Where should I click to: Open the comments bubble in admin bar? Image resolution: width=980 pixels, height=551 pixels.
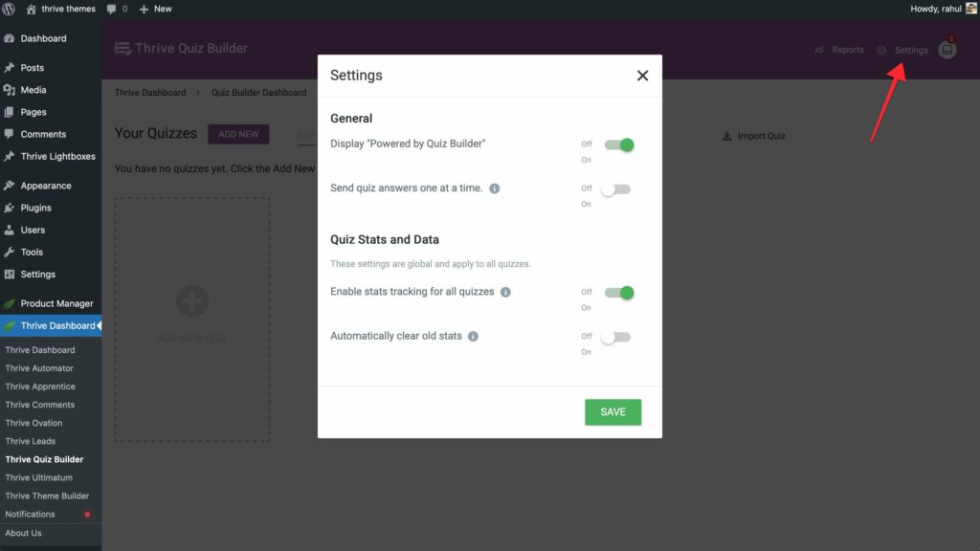pos(117,9)
